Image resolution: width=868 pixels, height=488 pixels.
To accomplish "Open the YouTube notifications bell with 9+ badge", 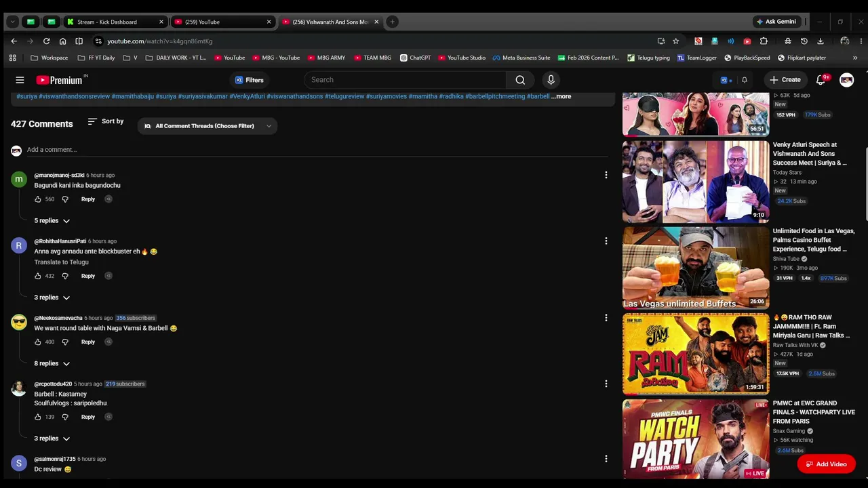I will 821,80.
